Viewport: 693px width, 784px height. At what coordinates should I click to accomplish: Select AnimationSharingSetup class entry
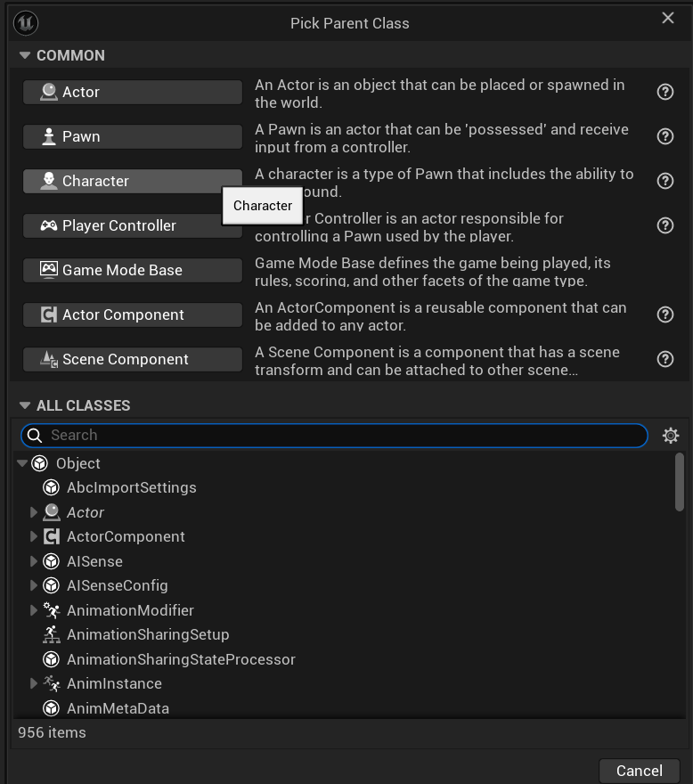click(x=148, y=634)
